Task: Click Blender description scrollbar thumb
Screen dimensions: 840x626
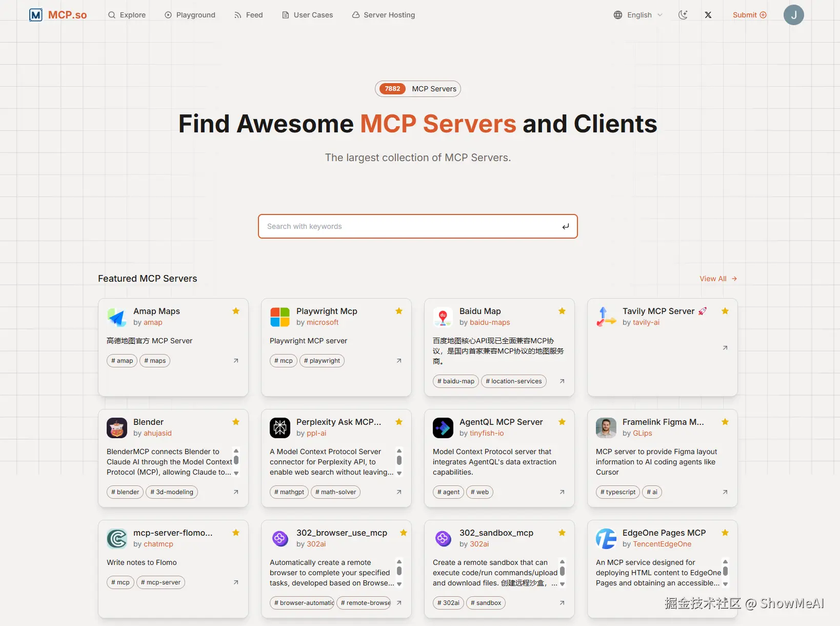Action: coord(236,460)
